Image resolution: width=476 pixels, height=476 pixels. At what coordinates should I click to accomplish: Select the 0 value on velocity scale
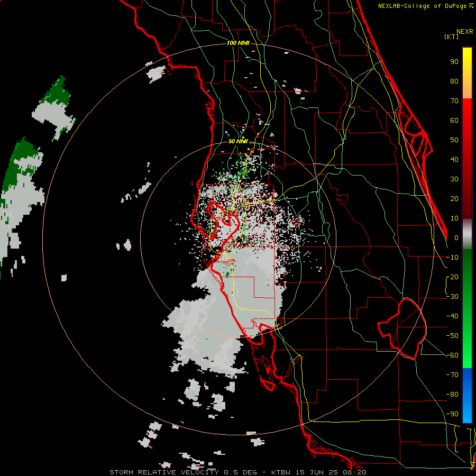[x=456, y=237]
